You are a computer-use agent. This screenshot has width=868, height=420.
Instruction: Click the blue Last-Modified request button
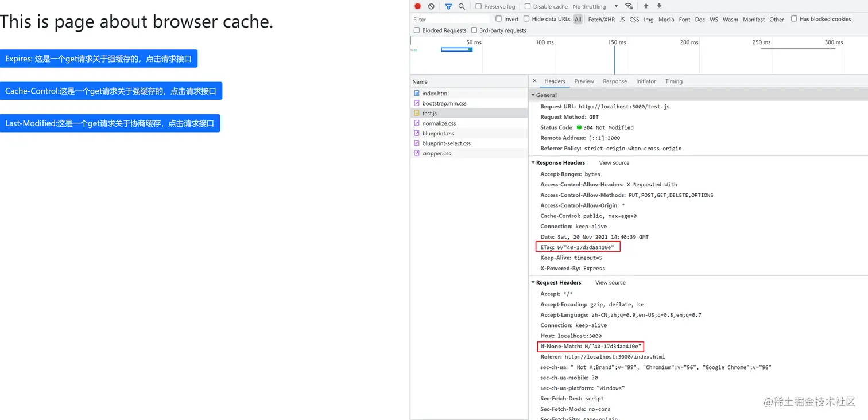[x=110, y=123]
